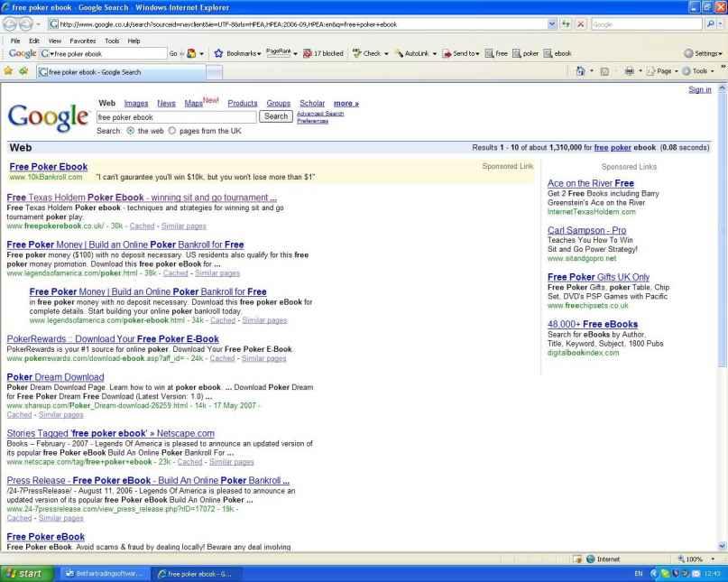Open the 'Poker Dream Download' result link
This screenshot has width=728, height=582.
tap(55, 377)
